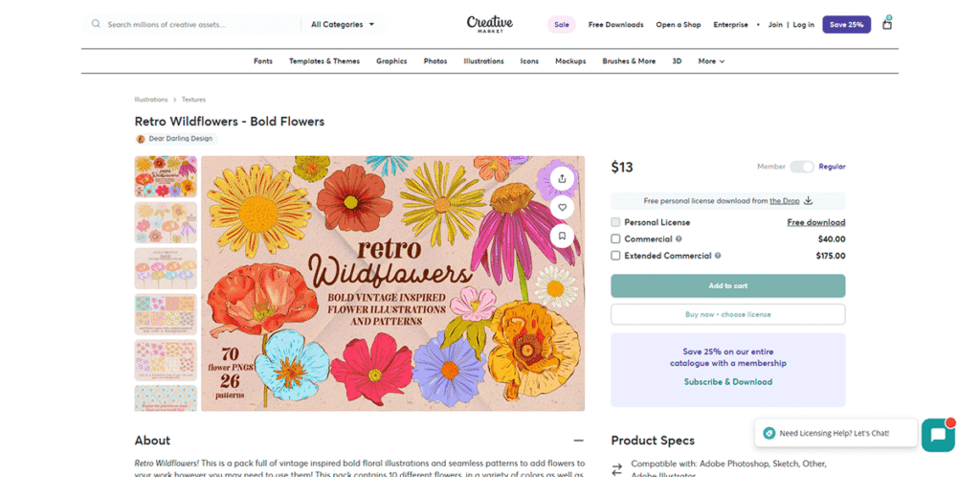The image size is (980, 477).
Task: Select the sixth partially visible thumbnail
Action: pos(166,398)
